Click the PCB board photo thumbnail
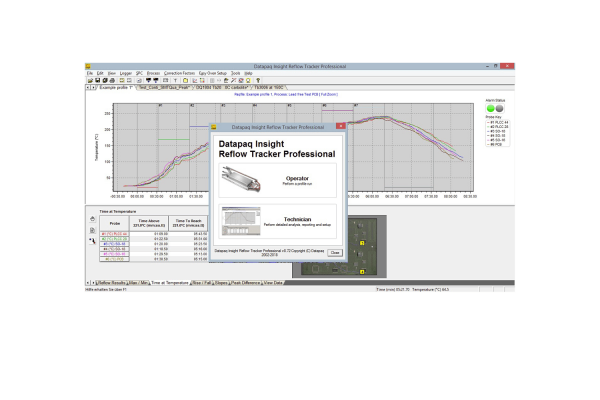The width and height of the screenshot is (600, 400). point(339,246)
